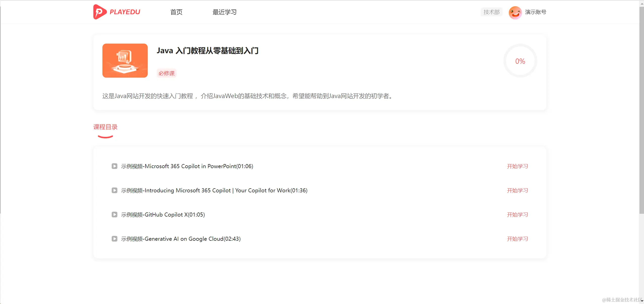Open the GitHub Copilot X(01:05) video title
This screenshot has height=304, width=644.
(x=163, y=215)
